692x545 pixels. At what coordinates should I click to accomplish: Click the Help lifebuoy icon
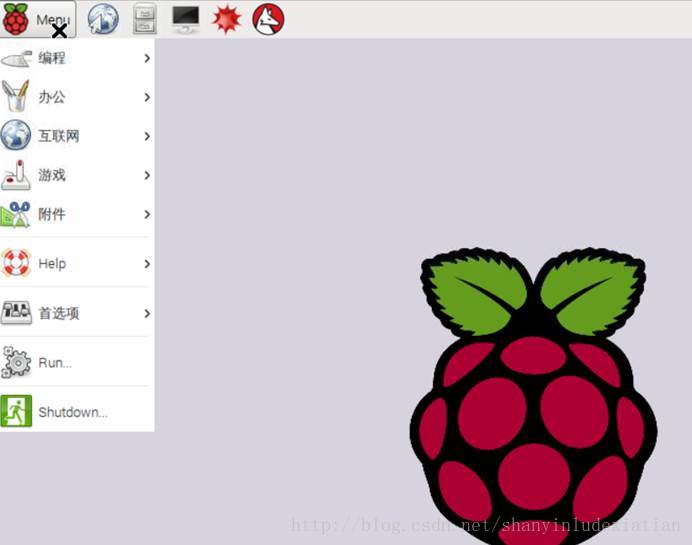(16, 263)
